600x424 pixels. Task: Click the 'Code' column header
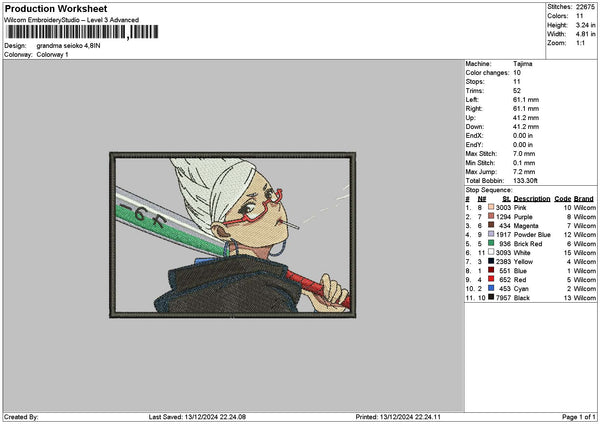point(562,199)
